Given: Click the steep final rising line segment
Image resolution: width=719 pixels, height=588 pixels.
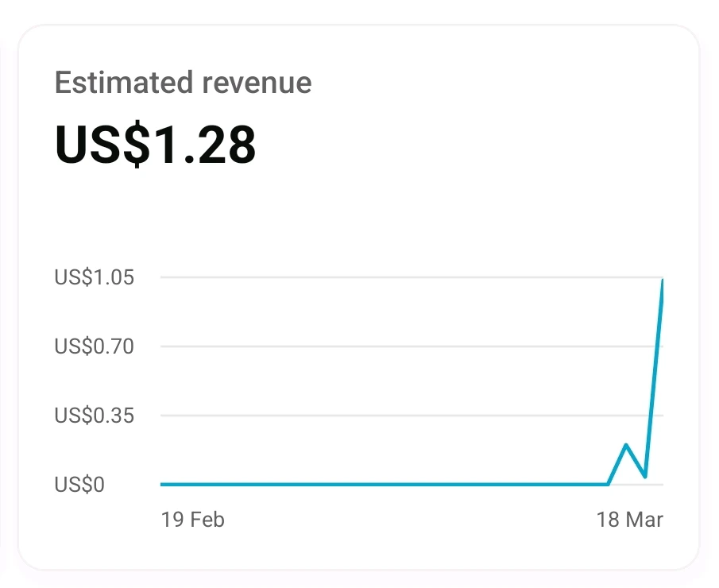Looking at the screenshot, I should click(654, 377).
